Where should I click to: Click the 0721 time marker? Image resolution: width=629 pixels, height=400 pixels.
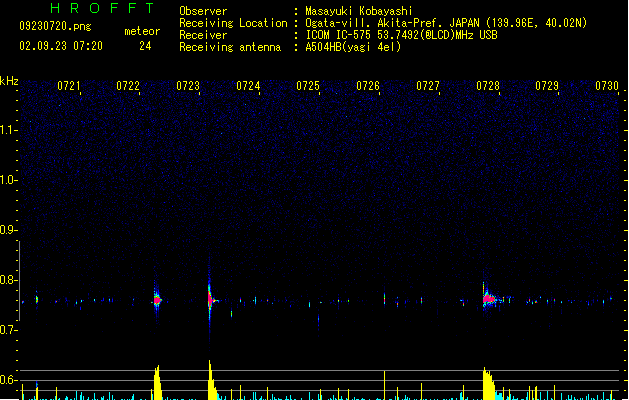pos(69,86)
